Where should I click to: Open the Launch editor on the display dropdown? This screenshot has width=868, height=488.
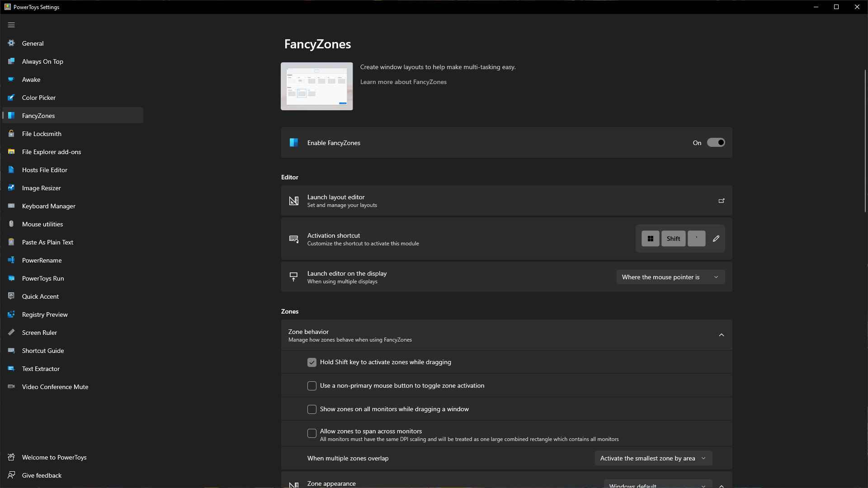click(x=670, y=277)
